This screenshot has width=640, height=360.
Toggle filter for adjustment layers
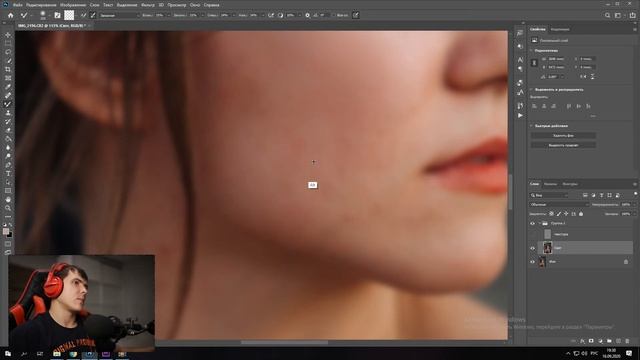coord(593,195)
